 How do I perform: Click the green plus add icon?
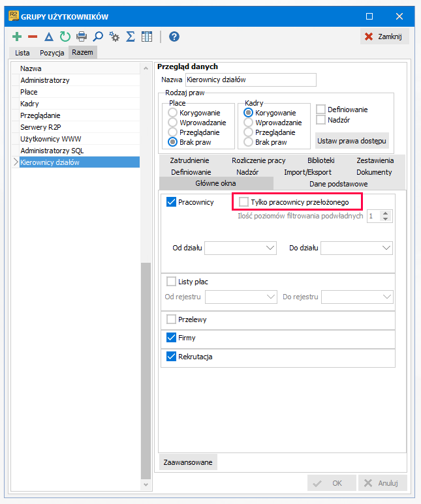[17, 37]
